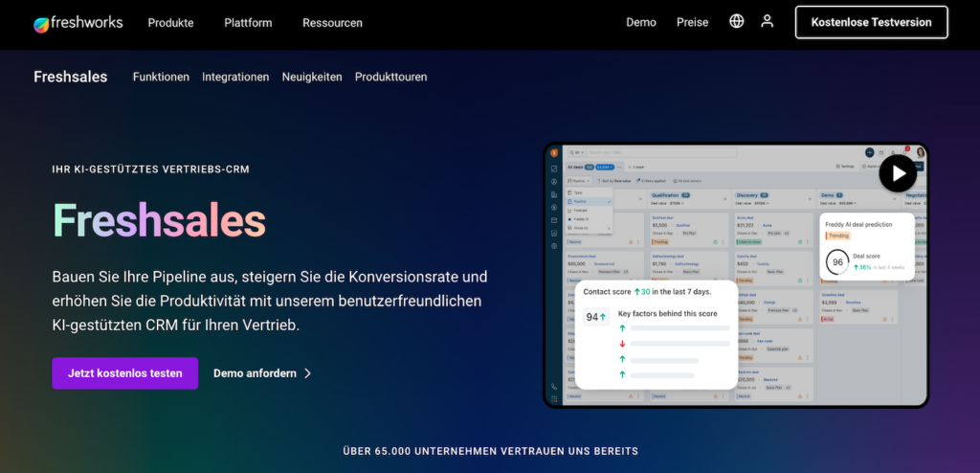Screen dimensions: 980x473
Task: Open the Produkte menu
Action: coord(170,22)
